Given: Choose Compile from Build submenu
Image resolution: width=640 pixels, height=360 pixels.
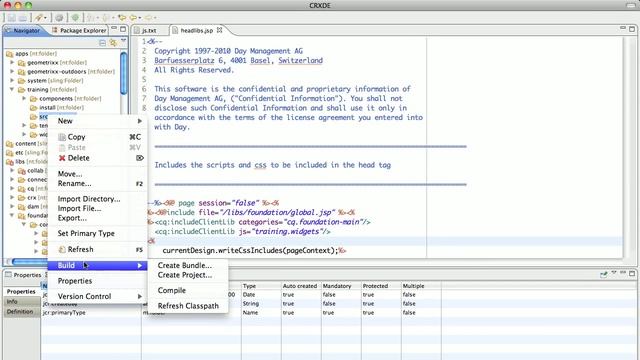Looking at the screenshot, I should pyautogui.click(x=188, y=290).
